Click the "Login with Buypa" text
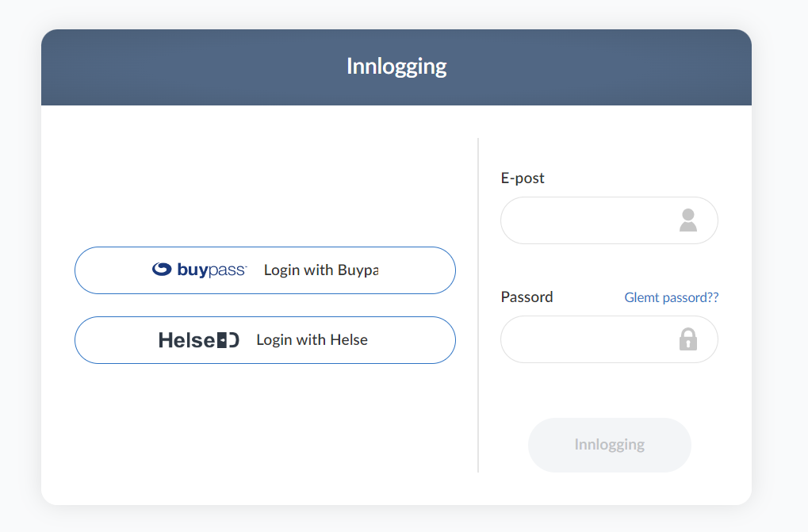The image size is (808, 532). [x=321, y=270]
